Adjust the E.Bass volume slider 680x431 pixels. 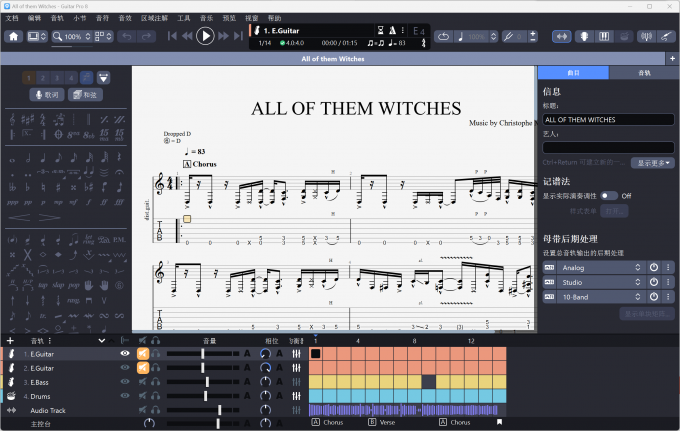click(x=207, y=382)
